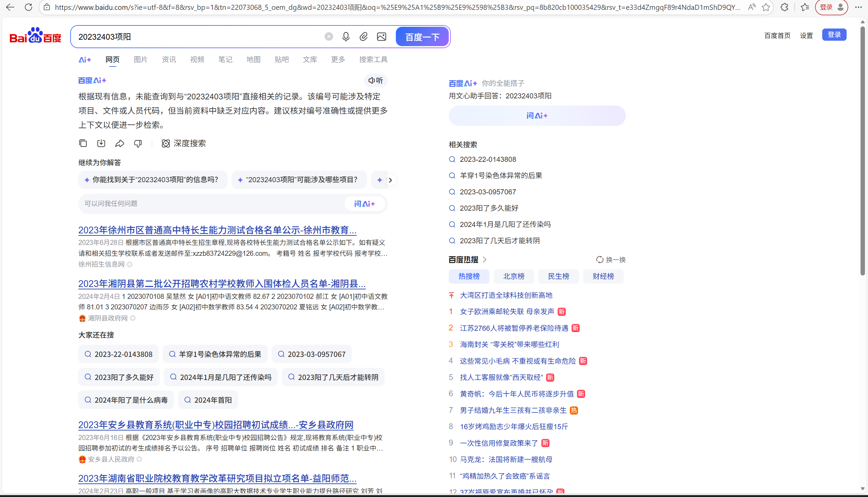This screenshot has width=868, height=497.
Task: Toggle 听 to read the AI answer aloud
Action: 375,80
